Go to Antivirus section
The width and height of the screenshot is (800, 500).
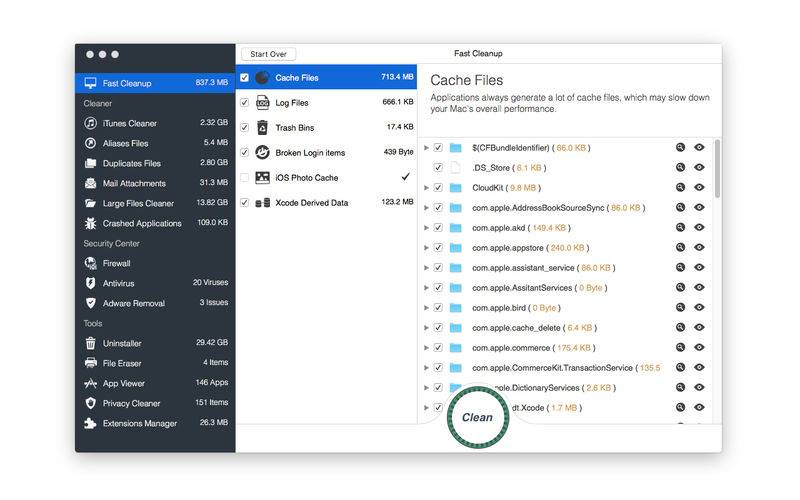click(155, 283)
